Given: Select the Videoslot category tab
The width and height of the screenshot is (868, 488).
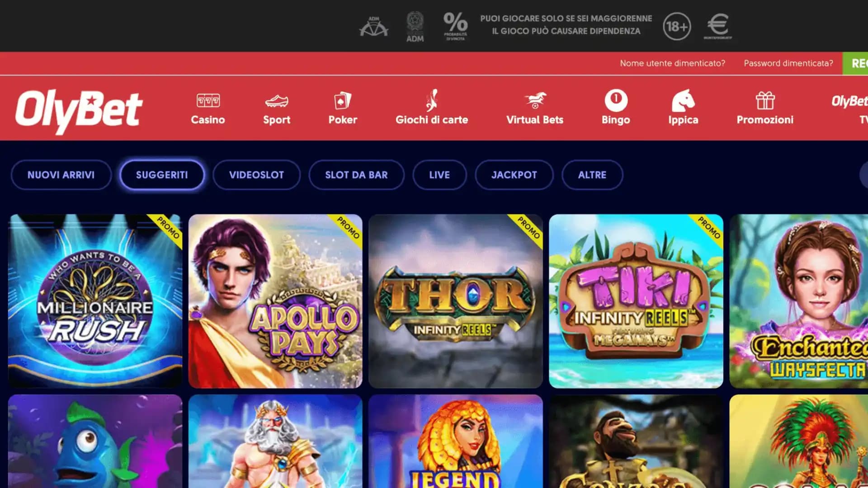Looking at the screenshot, I should coord(256,175).
